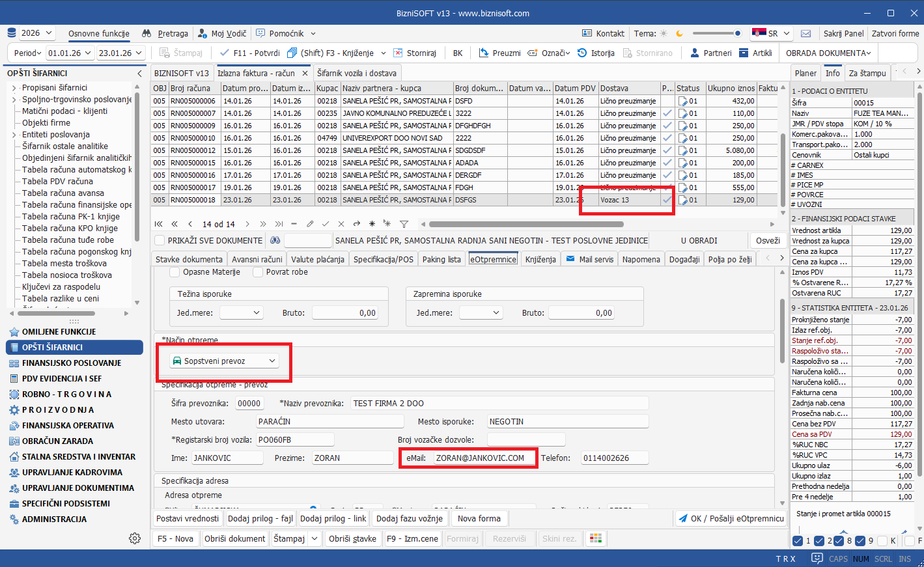This screenshot has width=924, height=567.
Task: Click the settings gear in left sidebar
Action: point(135,538)
